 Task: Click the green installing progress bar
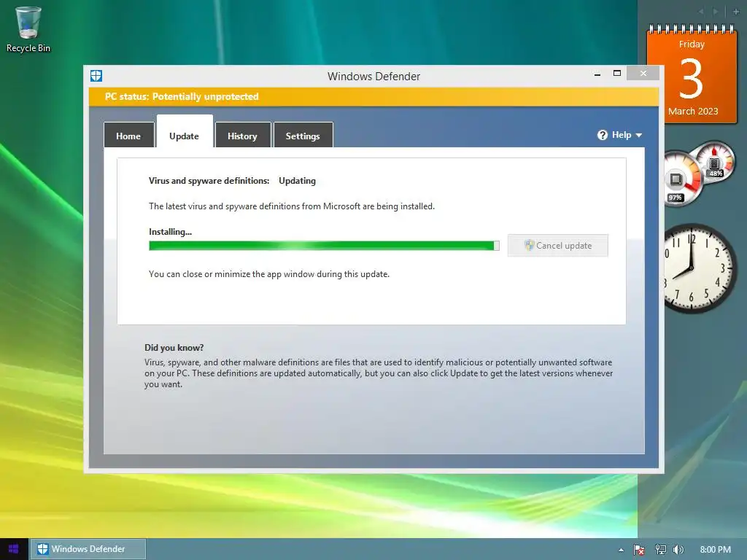click(x=324, y=245)
